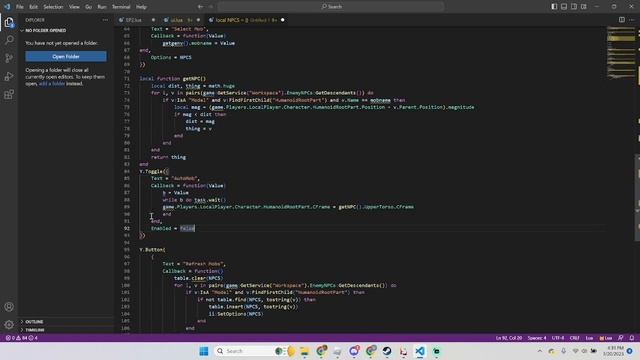The width and height of the screenshot is (640, 360).
Task: Click the Lua language mode status item
Action: [x=589, y=338]
